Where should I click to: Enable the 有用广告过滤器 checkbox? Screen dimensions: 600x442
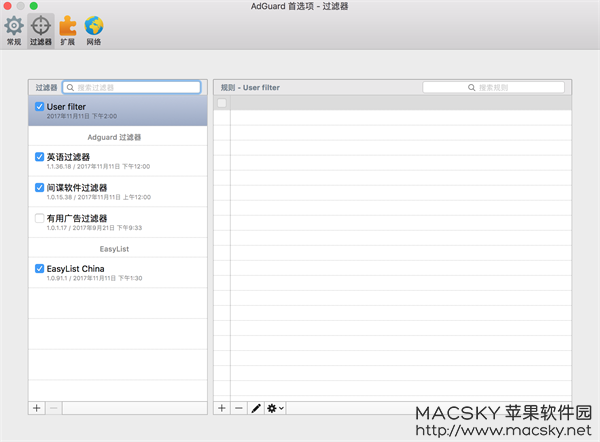point(39,218)
